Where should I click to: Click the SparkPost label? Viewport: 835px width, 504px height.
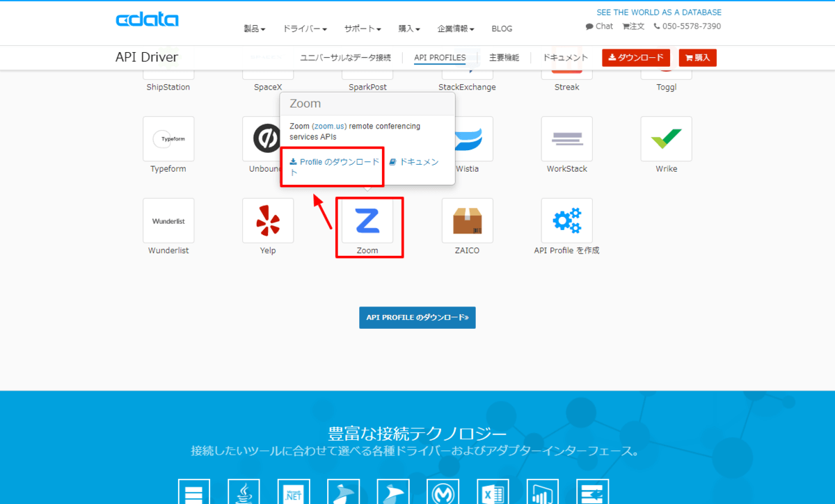coord(367,88)
